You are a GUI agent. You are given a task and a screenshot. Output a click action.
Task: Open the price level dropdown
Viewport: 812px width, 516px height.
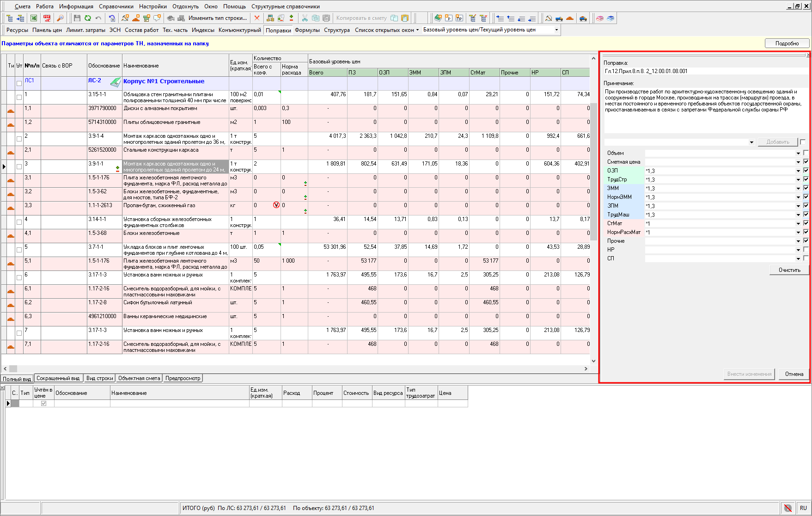[x=556, y=30]
